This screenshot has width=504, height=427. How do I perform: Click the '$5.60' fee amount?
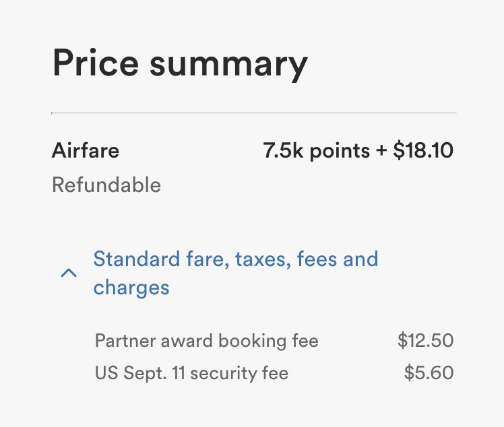tap(429, 372)
